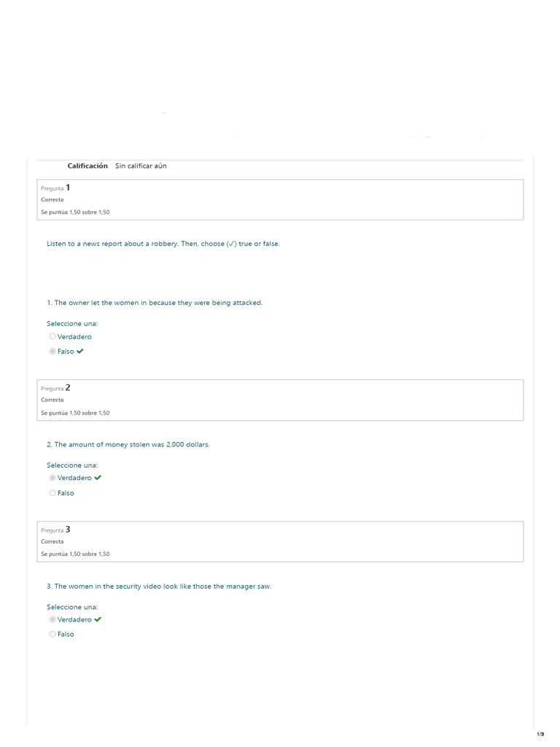Click the Pregunta 1 header label
The width and height of the screenshot is (560, 747).
coord(55,188)
